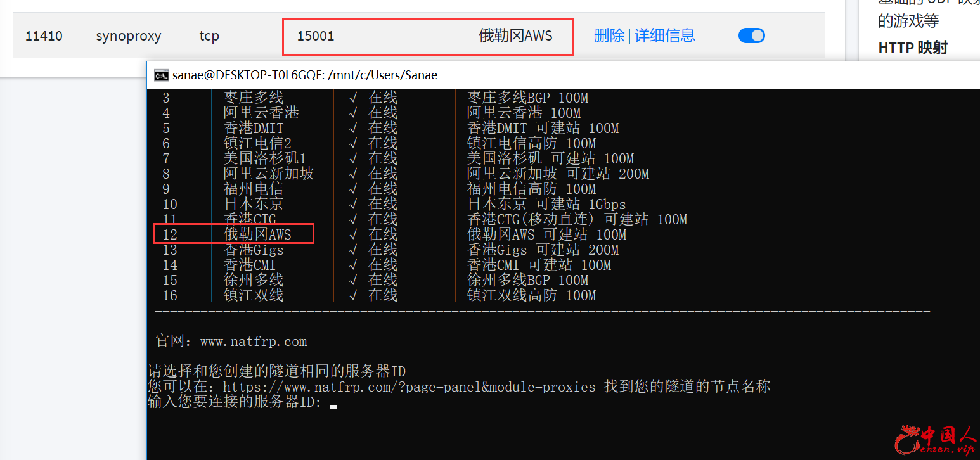Toggle the synoproxy tunnel switch off
980x460 pixels.
click(x=751, y=36)
